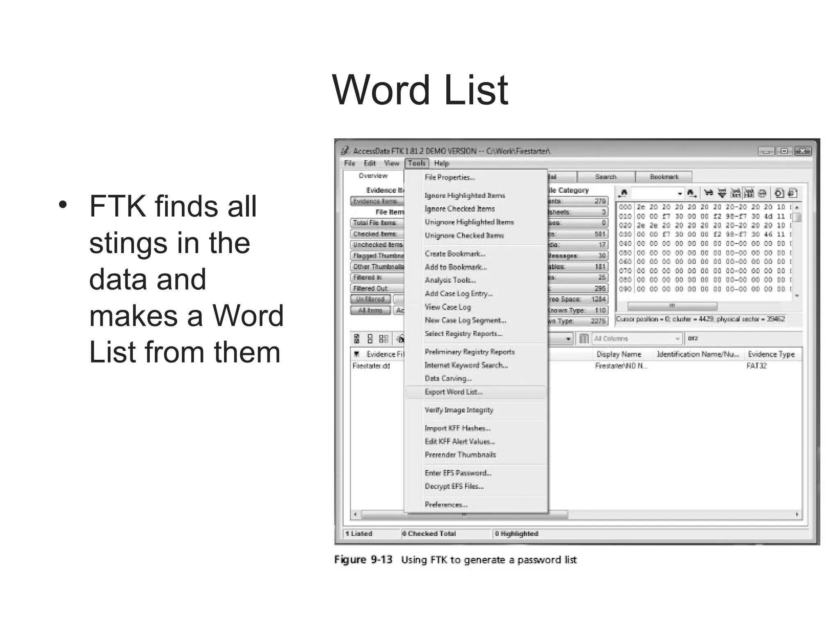This screenshot has width=840, height=630.
Task: Select Add Case Log Entry
Action: (x=476, y=294)
